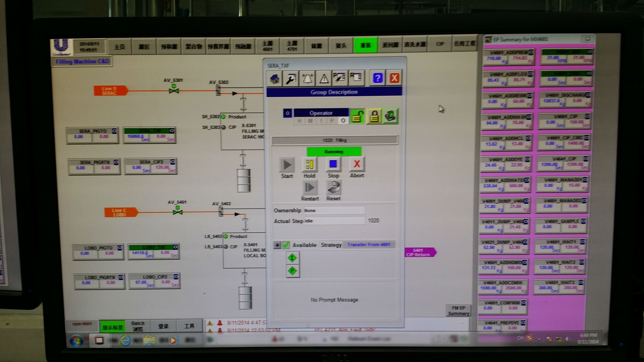The image size is (644, 362).
Task: Open the alarm bell icon in faceplate
Action: coord(307,78)
